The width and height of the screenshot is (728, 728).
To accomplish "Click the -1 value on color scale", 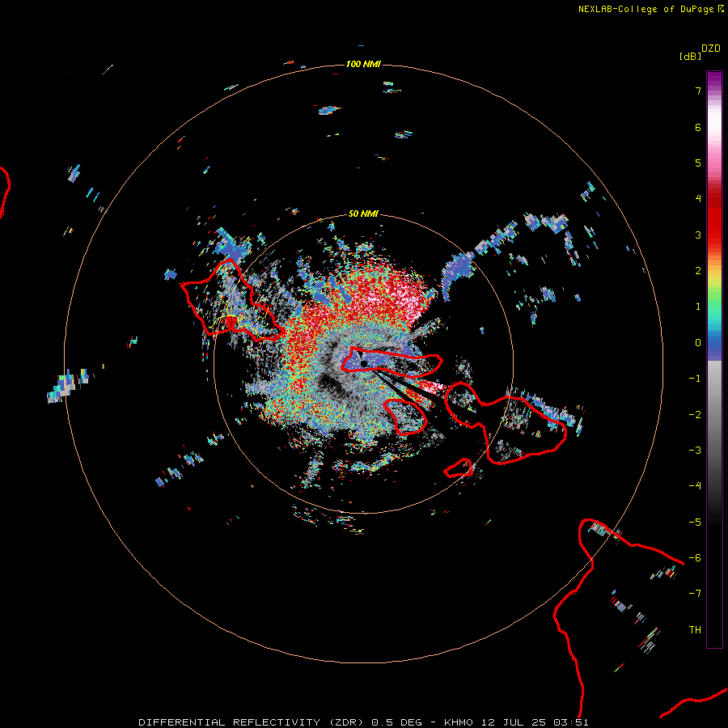I will click(695, 379).
